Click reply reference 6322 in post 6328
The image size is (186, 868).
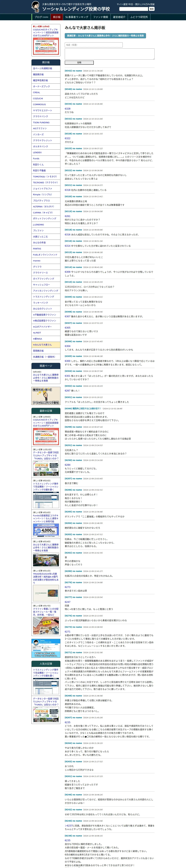pyautogui.click(x=68, y=138)
